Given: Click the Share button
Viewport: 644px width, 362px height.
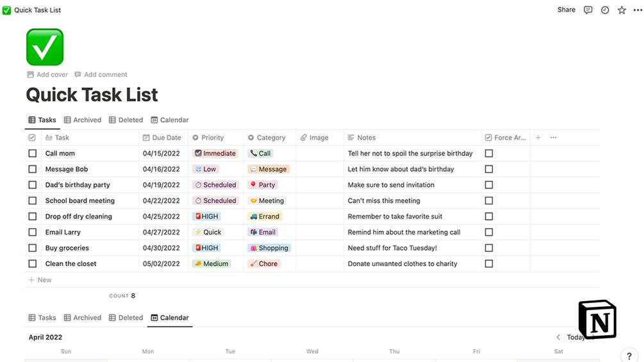Looking at the screenshot, I should point(566,10).
